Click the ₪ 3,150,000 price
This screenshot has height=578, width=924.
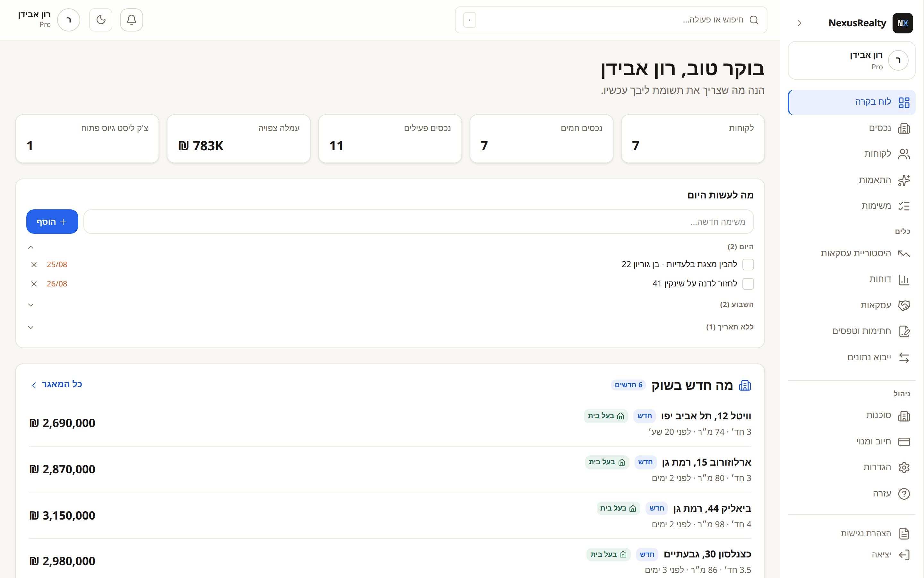click(62, 516)
